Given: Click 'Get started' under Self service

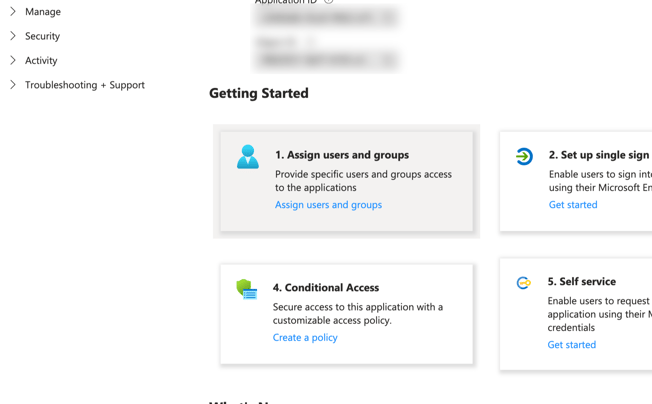Looking at the screenshot, I should pos(572,345).
